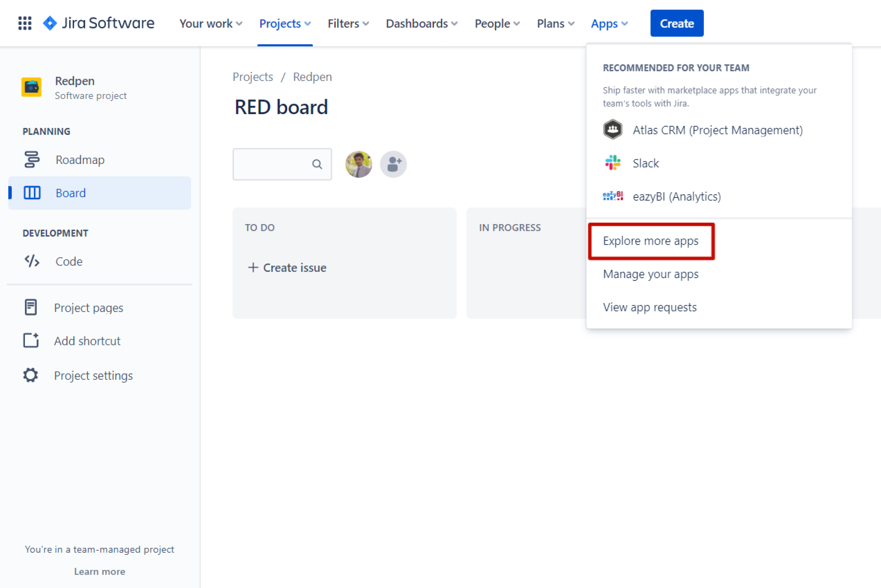
Task: Click the RED board page title
Action: [x=281, y=107]
